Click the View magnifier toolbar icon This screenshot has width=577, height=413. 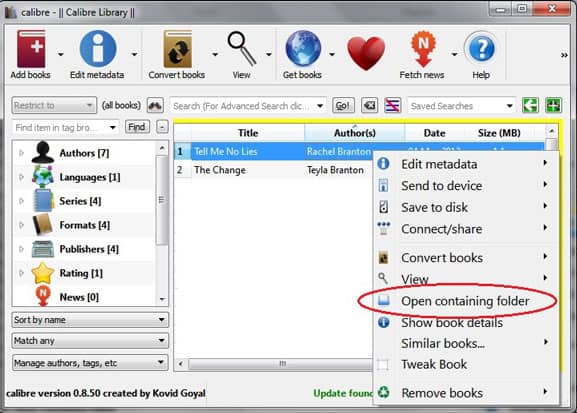point(241,49)
